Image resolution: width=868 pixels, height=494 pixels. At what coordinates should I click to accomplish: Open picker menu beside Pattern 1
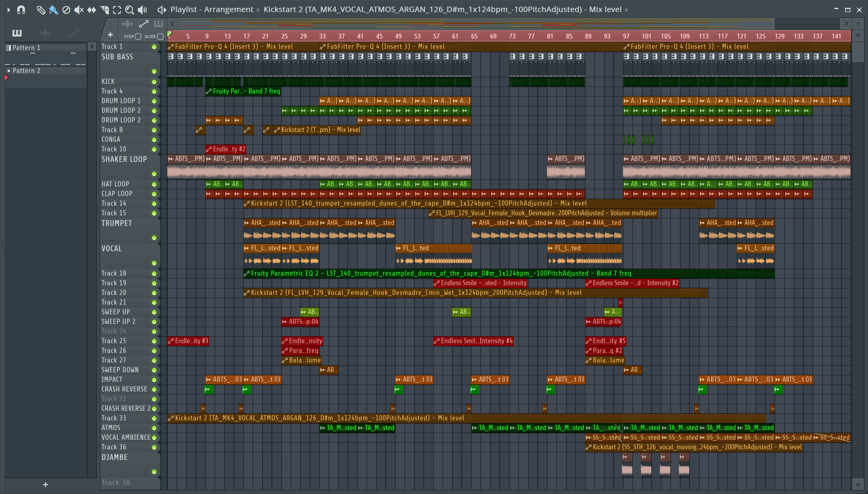coord(91,46)
